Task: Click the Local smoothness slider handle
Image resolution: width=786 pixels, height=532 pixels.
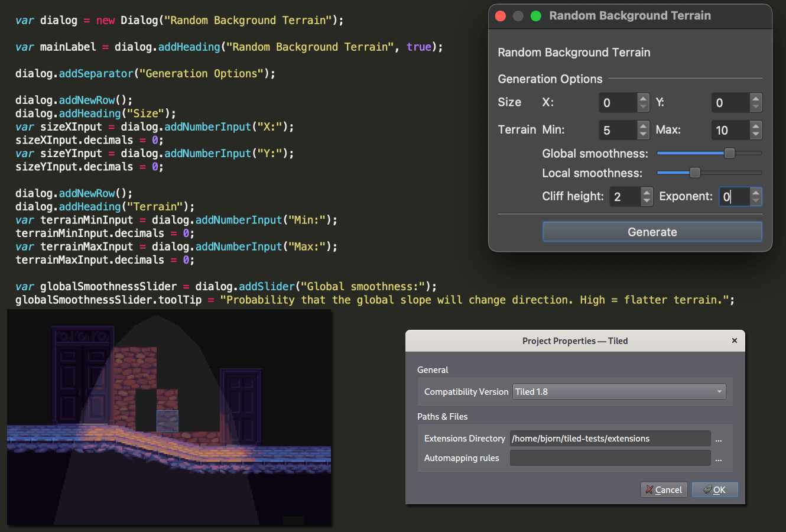Action: point(695,173)
